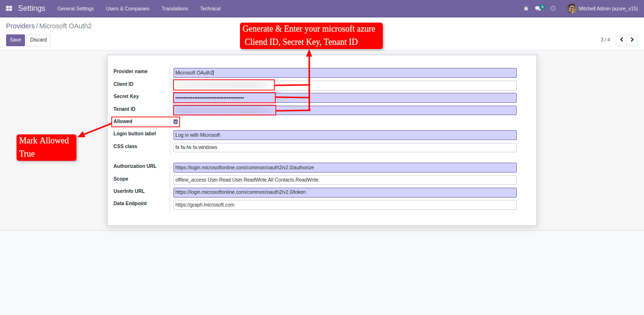Edit the UserInfo URL field

click(345, 192)
